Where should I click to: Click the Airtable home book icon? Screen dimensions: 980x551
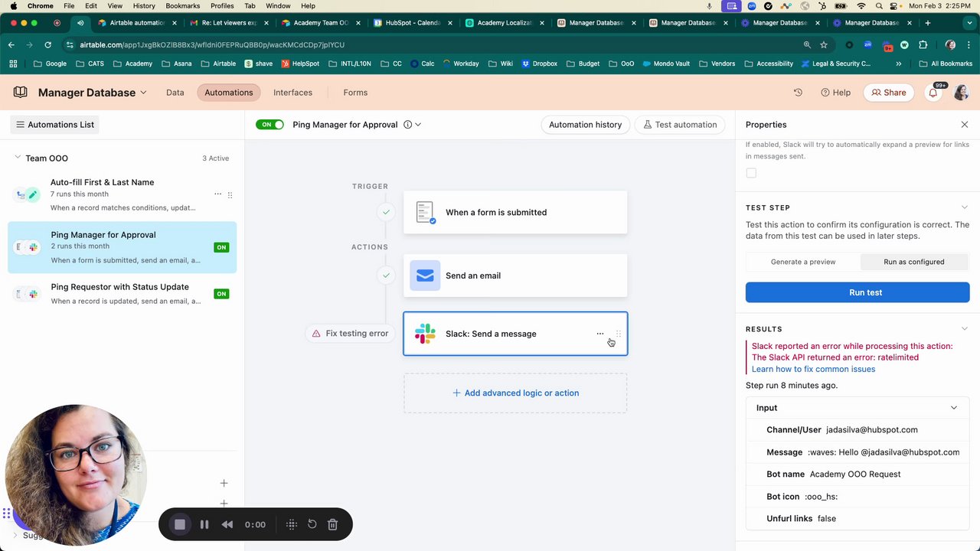click(x=21, y=93)
